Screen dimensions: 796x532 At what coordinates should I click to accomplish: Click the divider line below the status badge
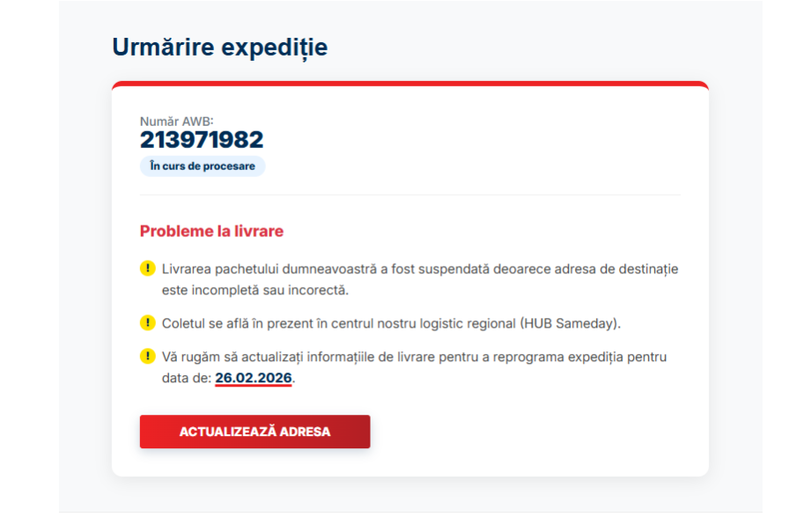coord(409,195)
